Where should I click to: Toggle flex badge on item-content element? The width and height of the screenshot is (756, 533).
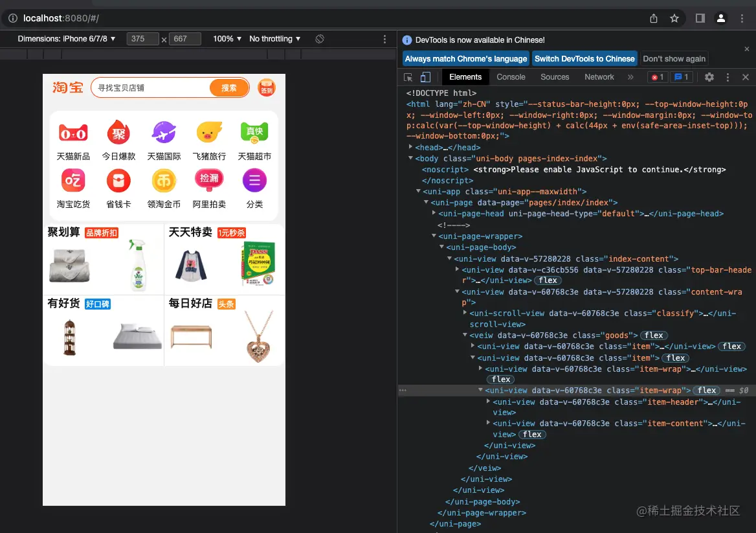click(x=532, y=434)
